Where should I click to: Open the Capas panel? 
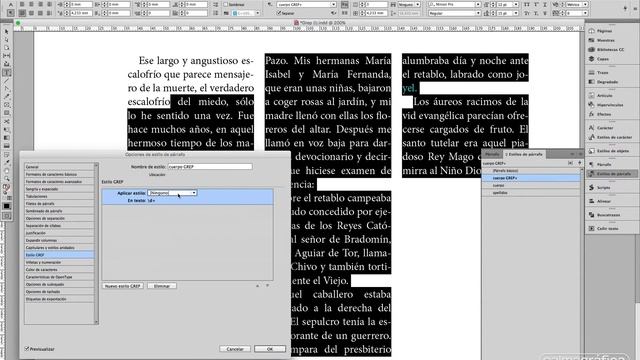tap(602, 59)
